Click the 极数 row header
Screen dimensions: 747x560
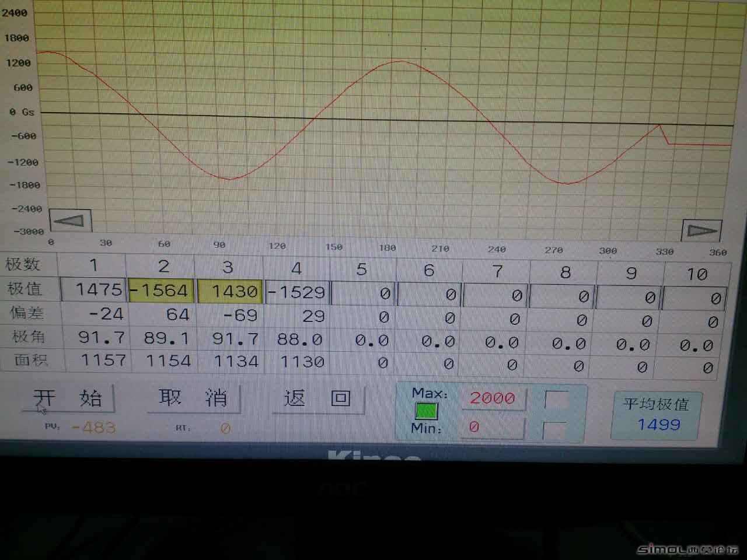[x=23, y=264]
